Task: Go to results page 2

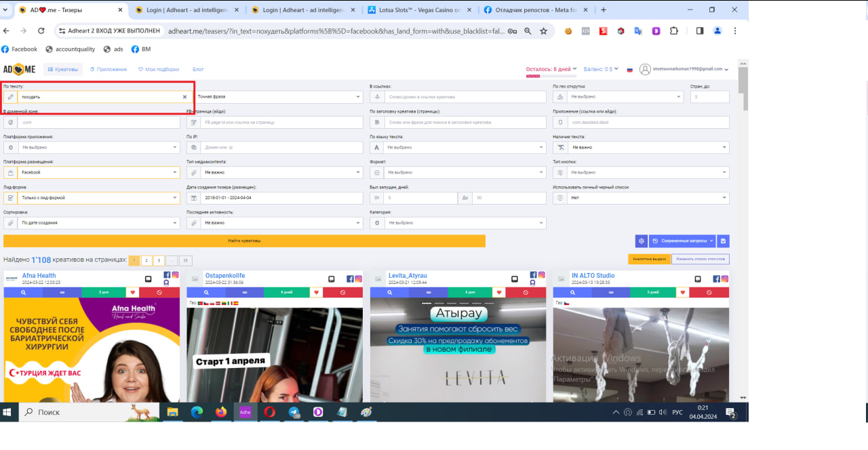Action: click(x=146, y=260)
